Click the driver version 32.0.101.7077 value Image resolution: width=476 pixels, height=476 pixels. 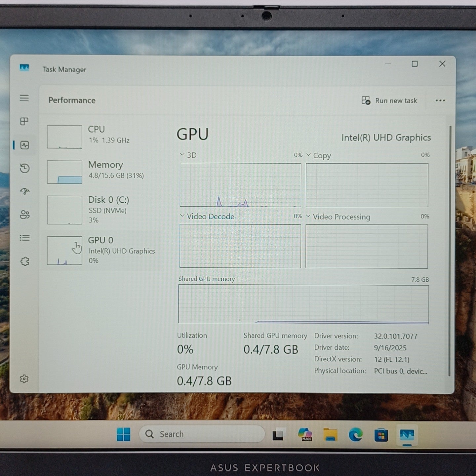click(x=396, y=336)
